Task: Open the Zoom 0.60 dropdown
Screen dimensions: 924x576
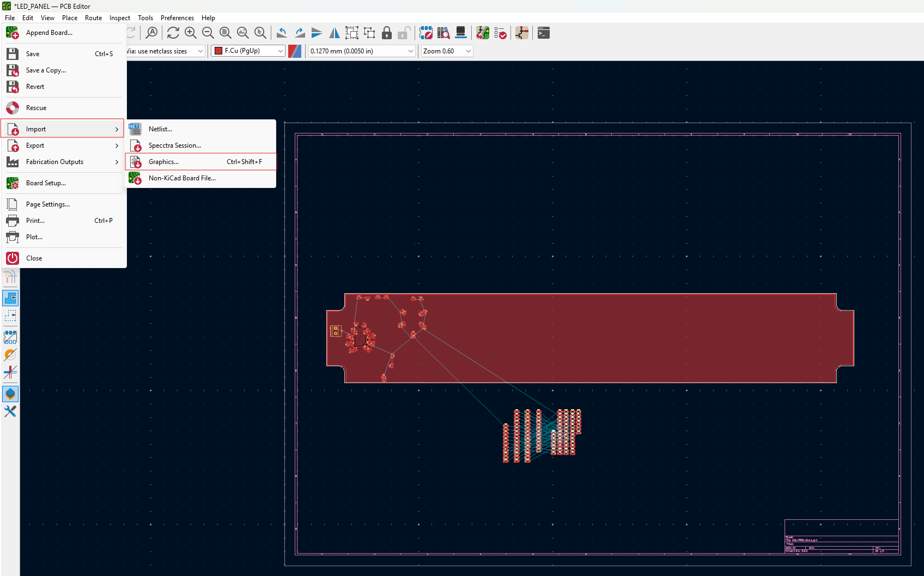Action: 447,51
